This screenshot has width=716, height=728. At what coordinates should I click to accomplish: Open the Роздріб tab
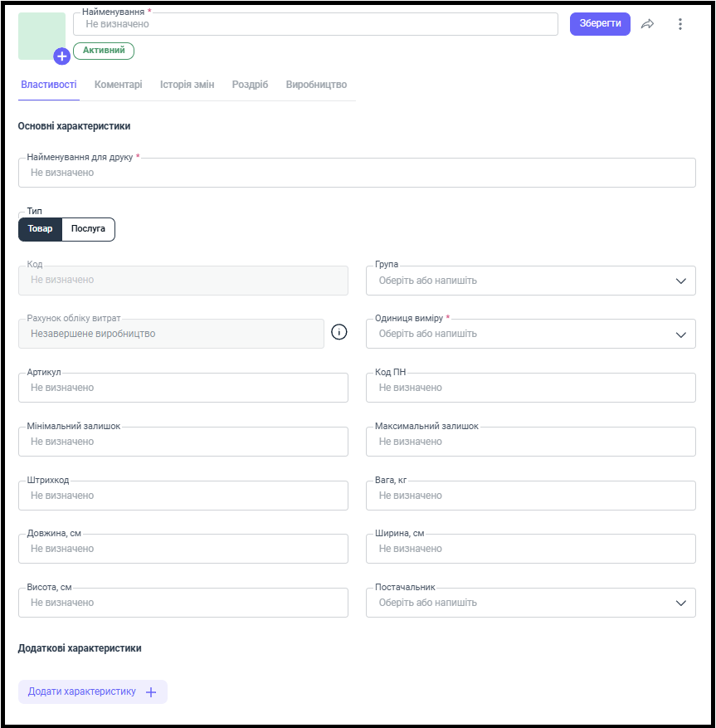(x=250, y=85)
